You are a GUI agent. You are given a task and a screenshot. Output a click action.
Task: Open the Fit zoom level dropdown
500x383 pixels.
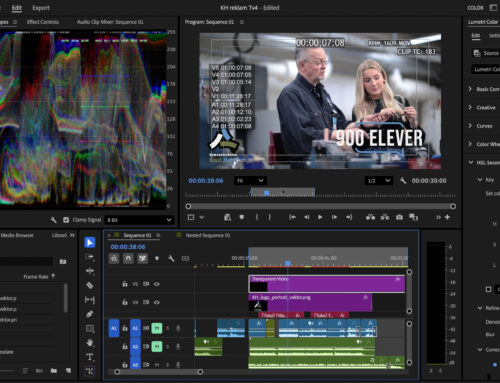(250, 181)
